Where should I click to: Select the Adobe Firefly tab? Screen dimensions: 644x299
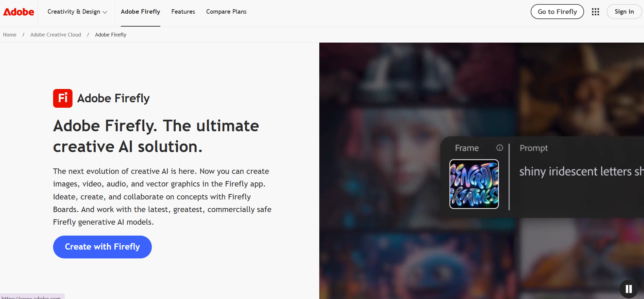coord(140,12)
